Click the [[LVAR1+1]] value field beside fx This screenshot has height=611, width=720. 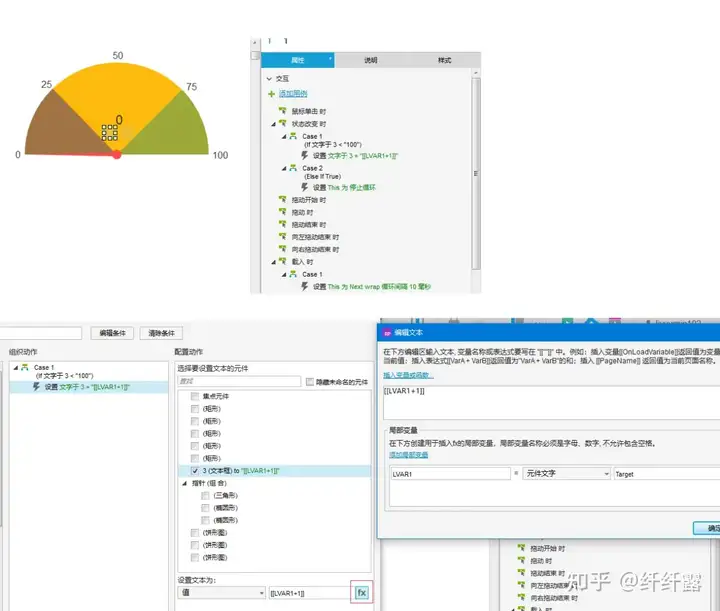(309, 593)
